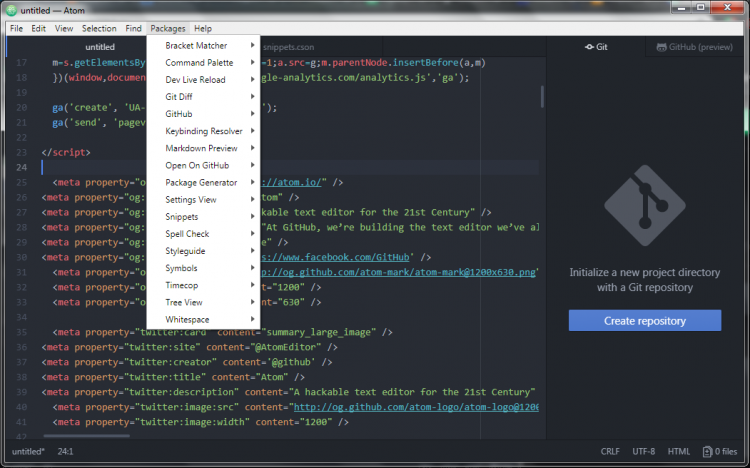Open the atom-logo URL link on line 40
Image resolution: width=750 pixels, height=468 pixels.
coord(416,407)
